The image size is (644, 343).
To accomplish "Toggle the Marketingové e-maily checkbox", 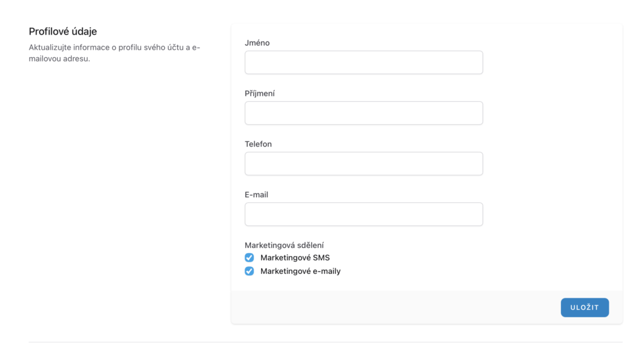I will (249, 271).
